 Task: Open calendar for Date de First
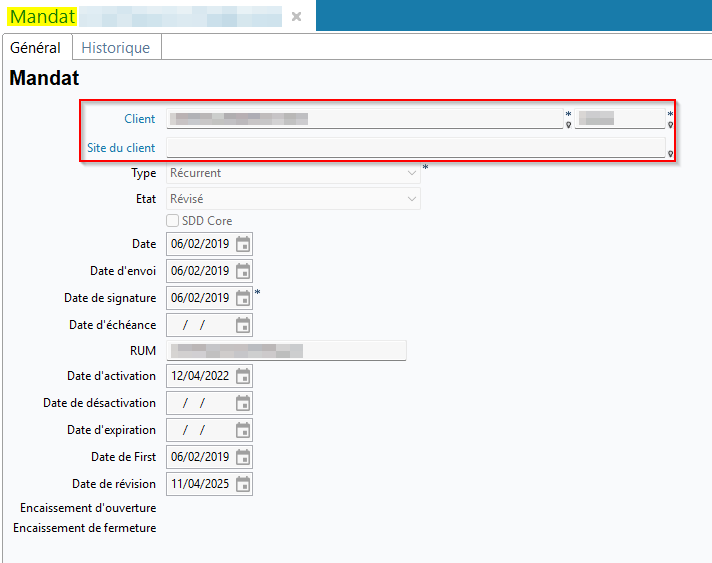(243, 457)
